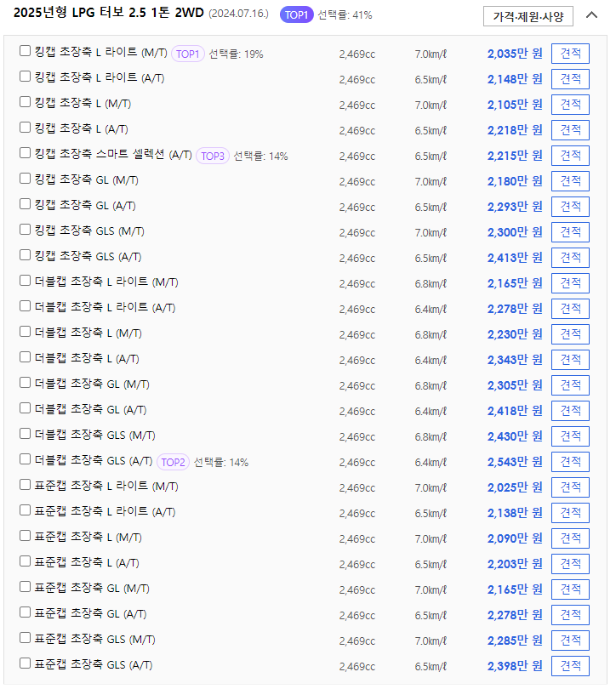Check 킹캡 초장축 L 라이트 (A/T) checkbox

25,77
